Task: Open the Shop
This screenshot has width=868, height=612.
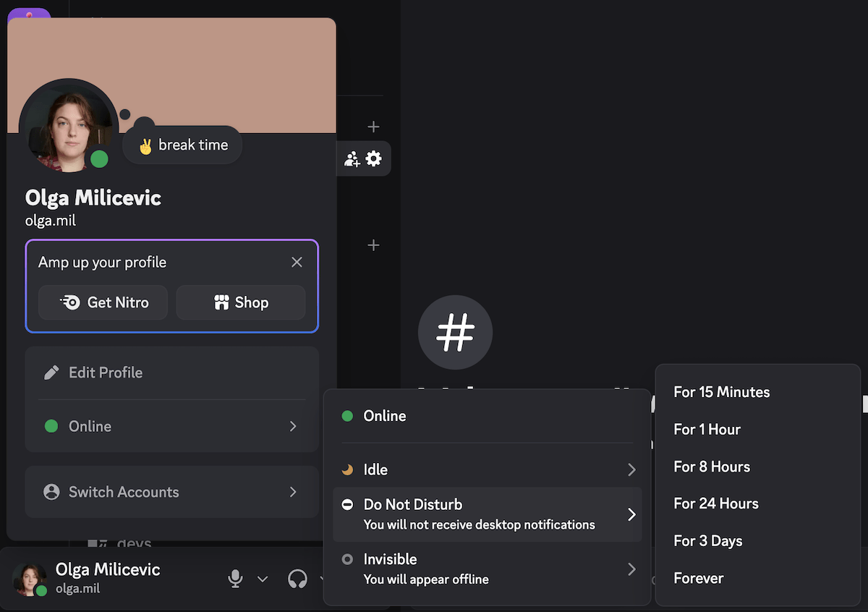Action: coord(240,302)
